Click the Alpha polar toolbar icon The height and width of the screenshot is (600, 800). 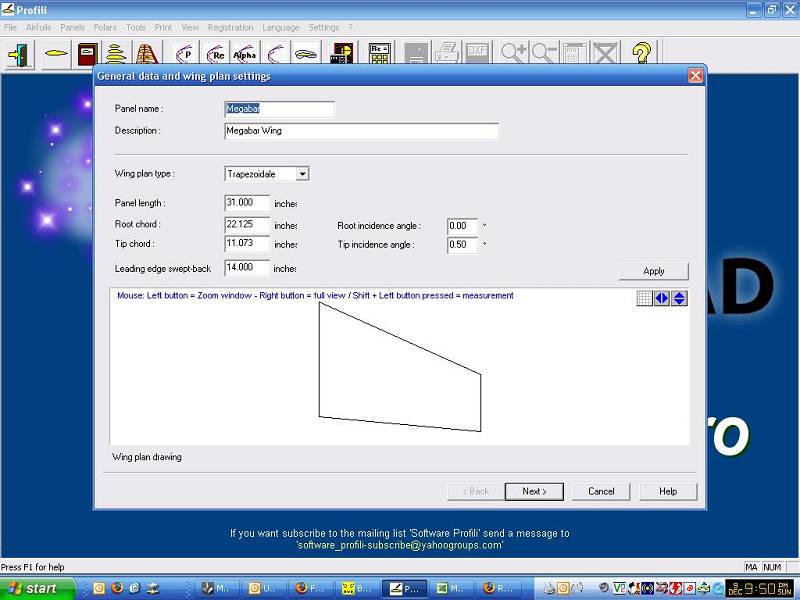244,54
